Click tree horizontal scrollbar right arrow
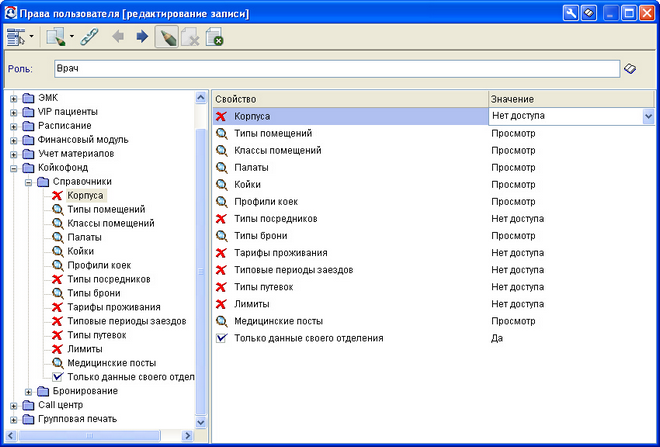The width and height of the screenshot is (660, 447). pos(187,436)
